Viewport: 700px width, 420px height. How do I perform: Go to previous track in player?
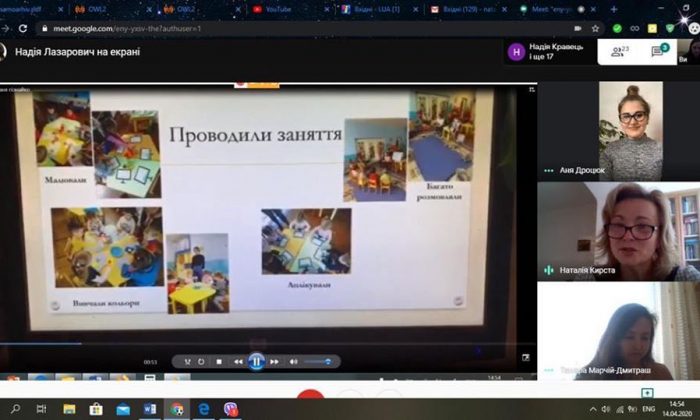click(238, 361)
